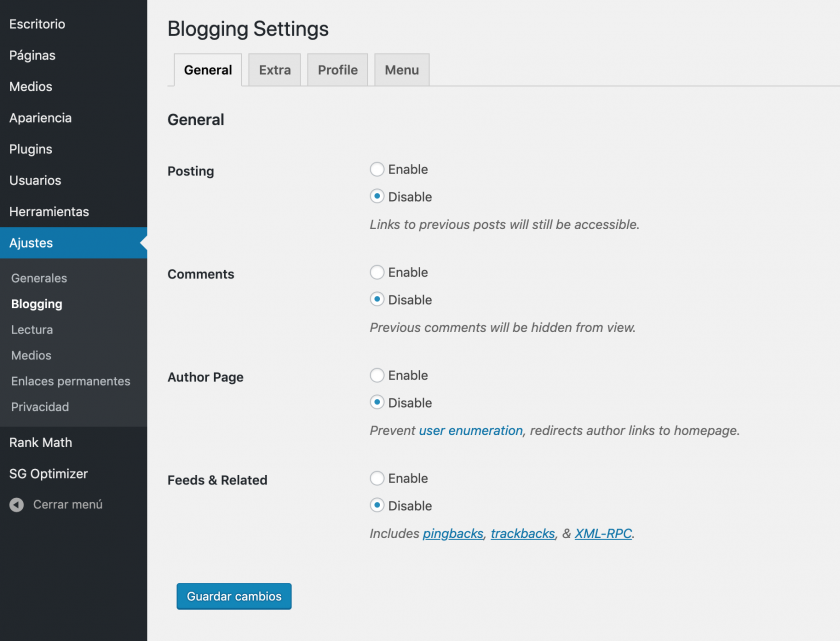Choose Enable for Feeds & Related
The height and width of the screenshot is (641, 840).
[377, 479]
